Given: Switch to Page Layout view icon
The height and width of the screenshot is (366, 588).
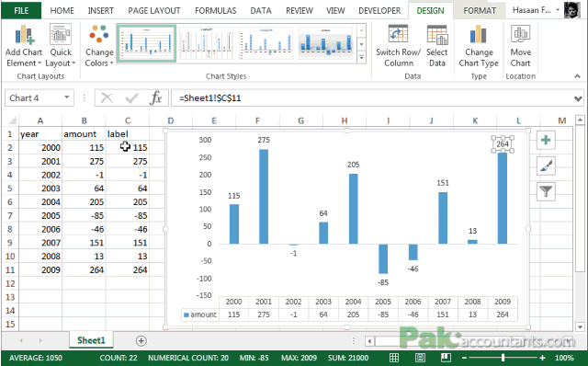Looking at the screenshot, I should click(x=420, y=358).
